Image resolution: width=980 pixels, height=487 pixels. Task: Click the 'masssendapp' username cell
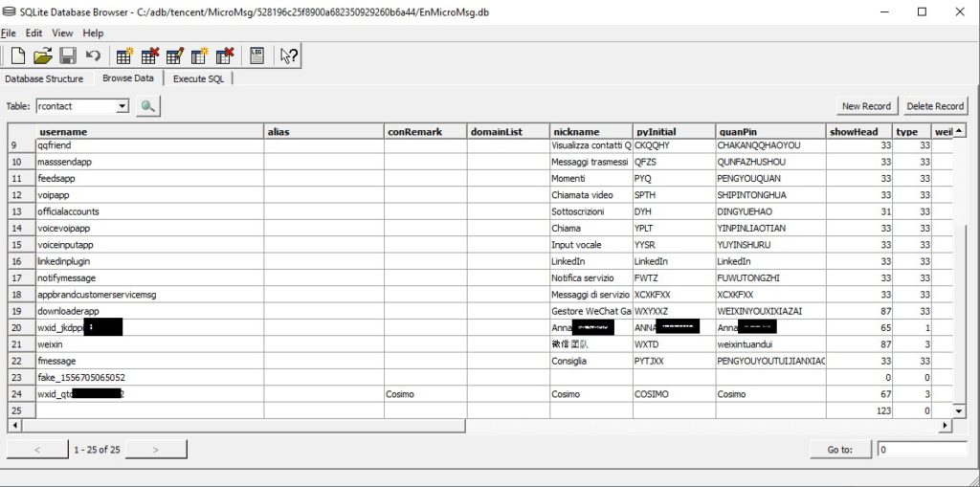[150, 162]
